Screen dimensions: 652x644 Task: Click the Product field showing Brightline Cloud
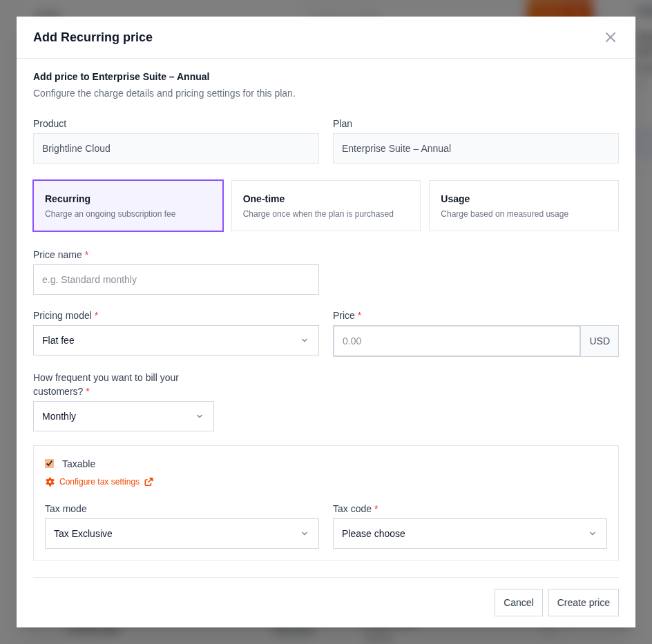click(x=176, y=148)
